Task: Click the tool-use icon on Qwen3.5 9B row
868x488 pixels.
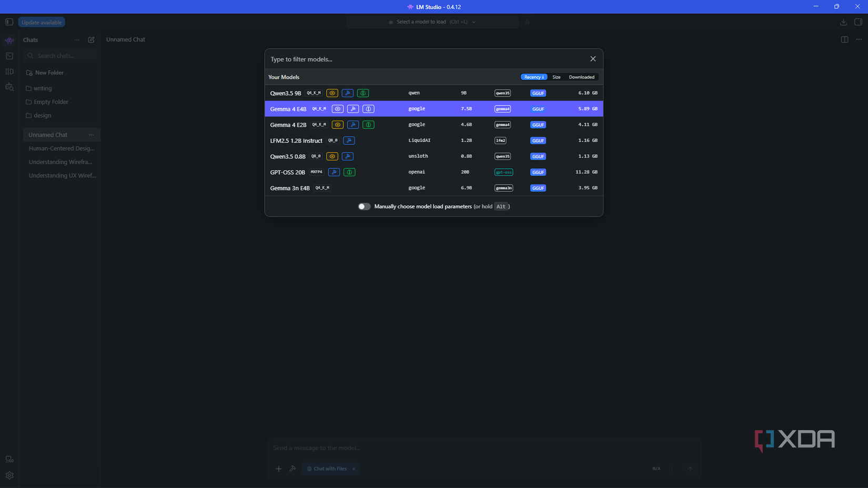Action: click(x=347, y=93)
